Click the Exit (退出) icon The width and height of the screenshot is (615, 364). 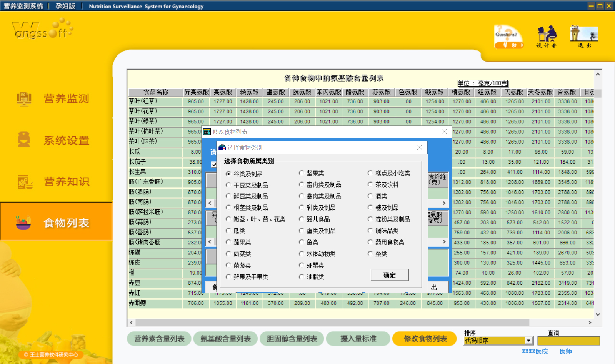point(584,36)
